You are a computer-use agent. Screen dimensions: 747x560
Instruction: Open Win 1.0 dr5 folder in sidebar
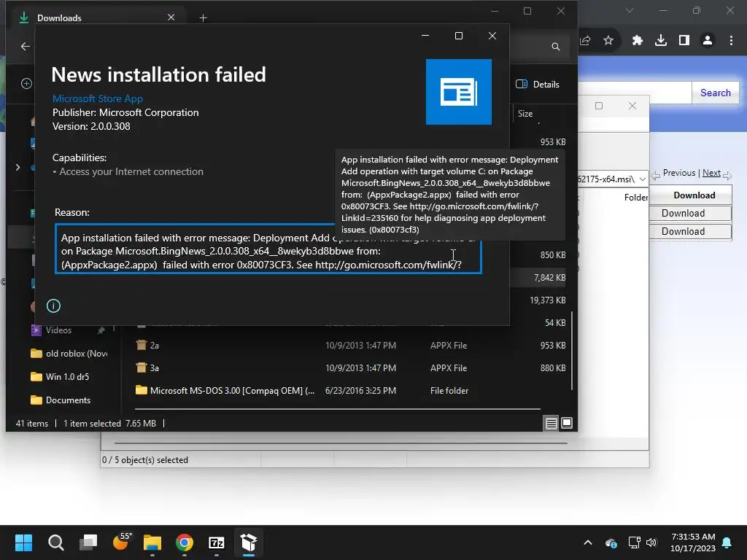tap(60, 377)
